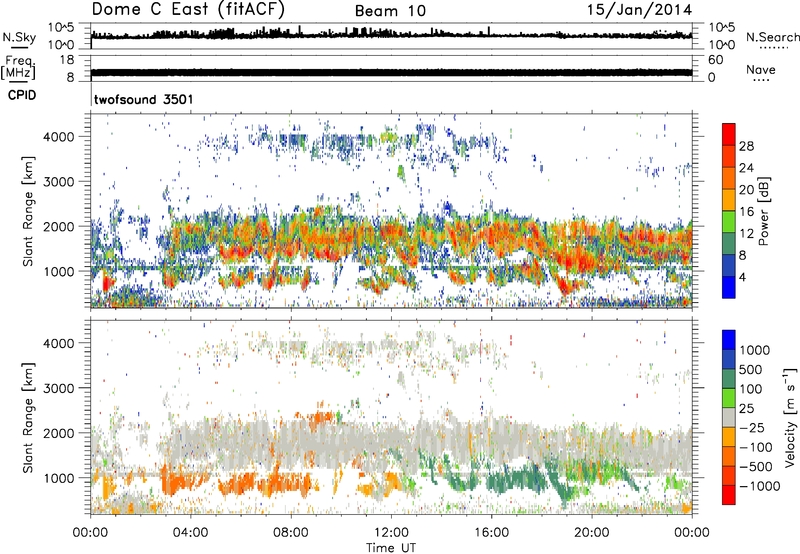
Task: Click the '4000' label on power panel
Action: click(59, 137)
